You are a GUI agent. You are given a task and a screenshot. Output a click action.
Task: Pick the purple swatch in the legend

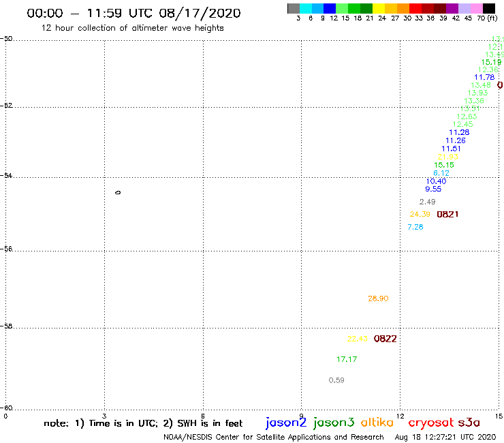coord(452,8)
